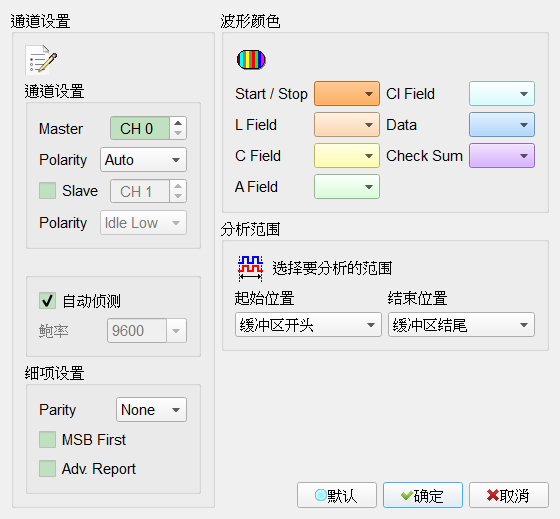
Task: Click the 默认 default button
Action: (x=337, y=495)
